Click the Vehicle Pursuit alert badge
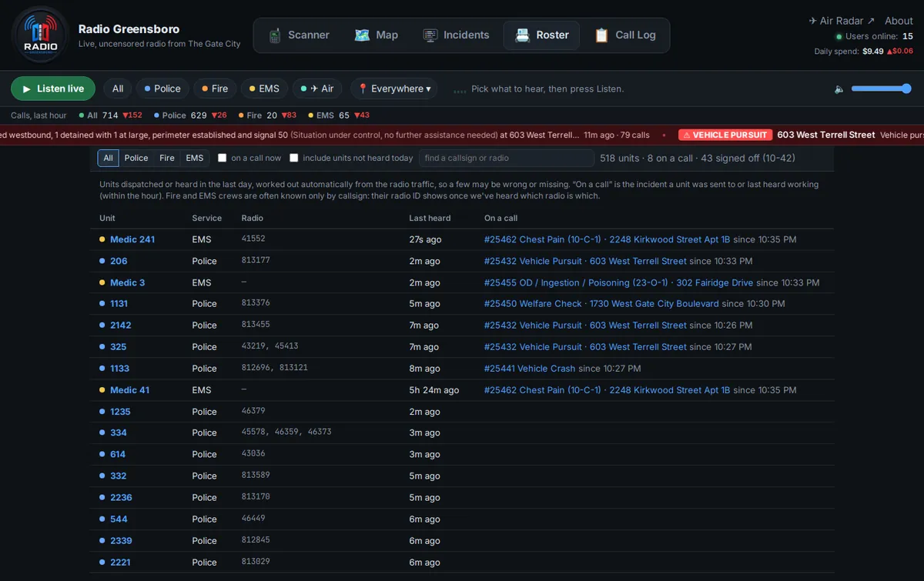 [725, 135]
